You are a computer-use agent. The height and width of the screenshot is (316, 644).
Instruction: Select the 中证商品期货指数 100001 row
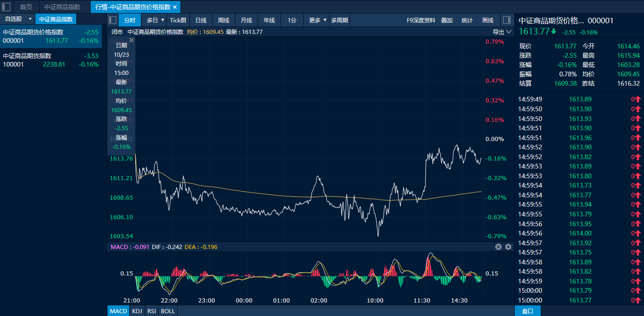(x=51, y=60)
